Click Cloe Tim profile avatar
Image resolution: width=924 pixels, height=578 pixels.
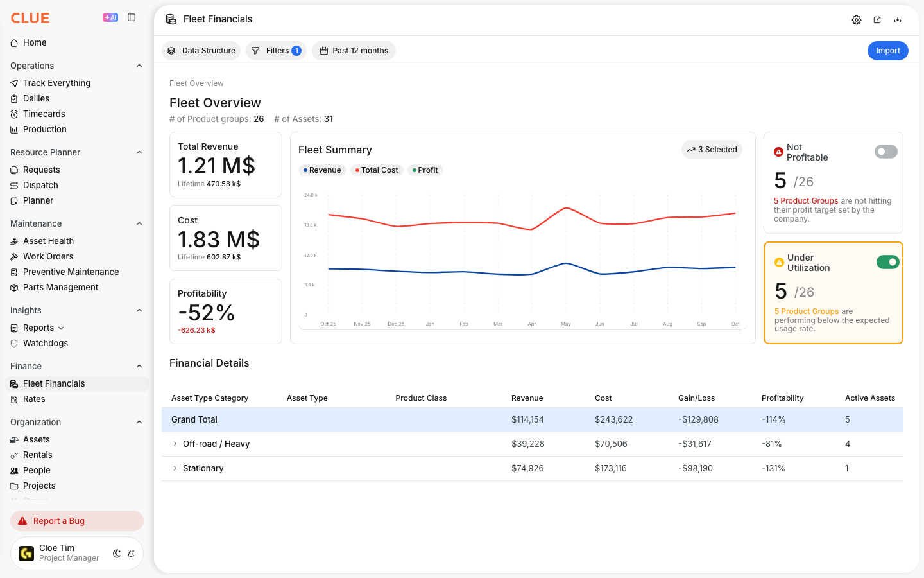point(26,554)
